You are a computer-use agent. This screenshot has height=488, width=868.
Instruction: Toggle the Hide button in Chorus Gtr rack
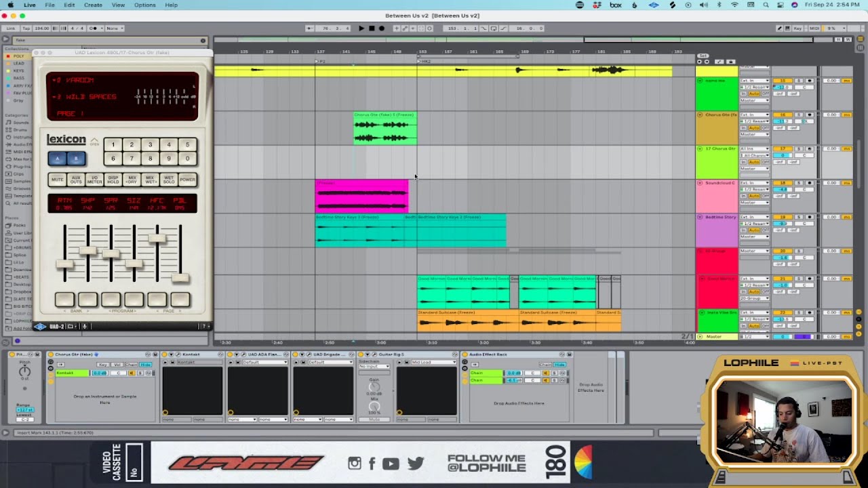145,365
